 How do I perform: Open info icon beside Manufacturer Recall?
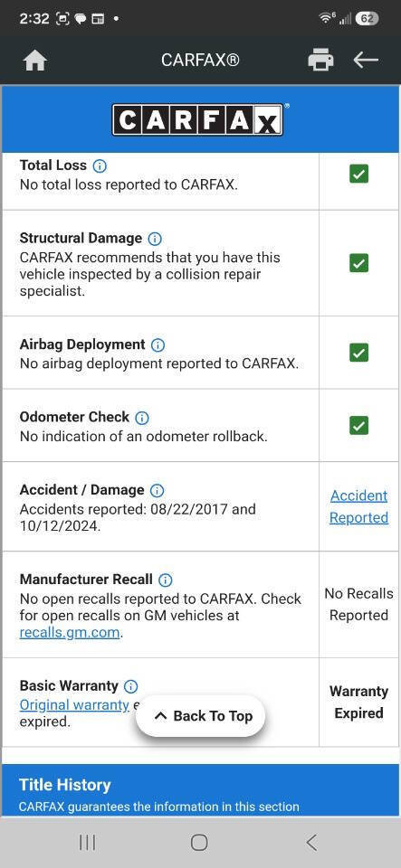click(165, 580)
